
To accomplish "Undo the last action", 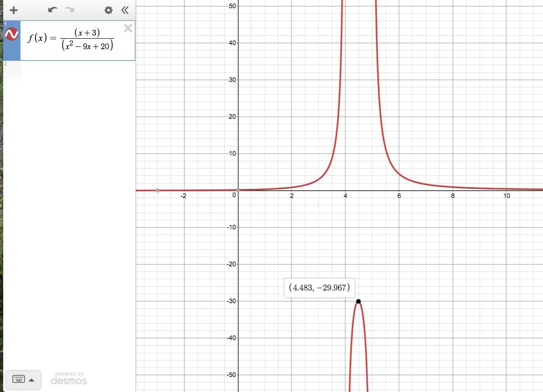I will tap(53, 10).
